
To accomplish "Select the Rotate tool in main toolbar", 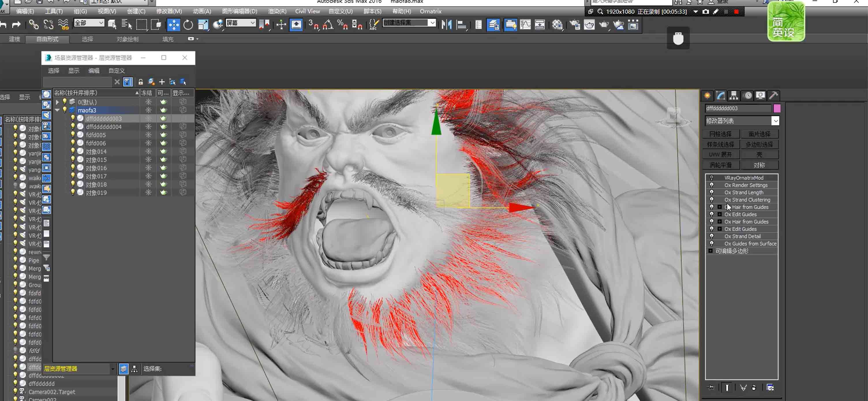I will pyautogui.click(x=188, y=25).
